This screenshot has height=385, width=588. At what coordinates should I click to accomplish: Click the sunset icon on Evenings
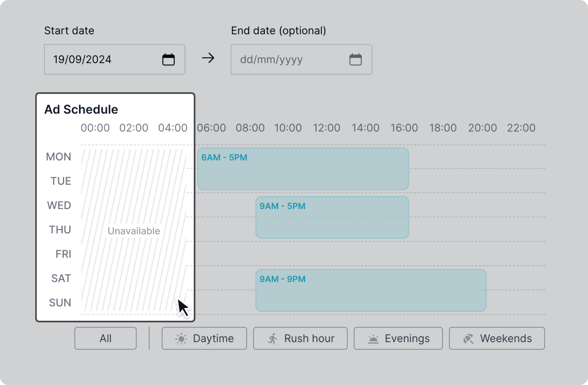373,339
